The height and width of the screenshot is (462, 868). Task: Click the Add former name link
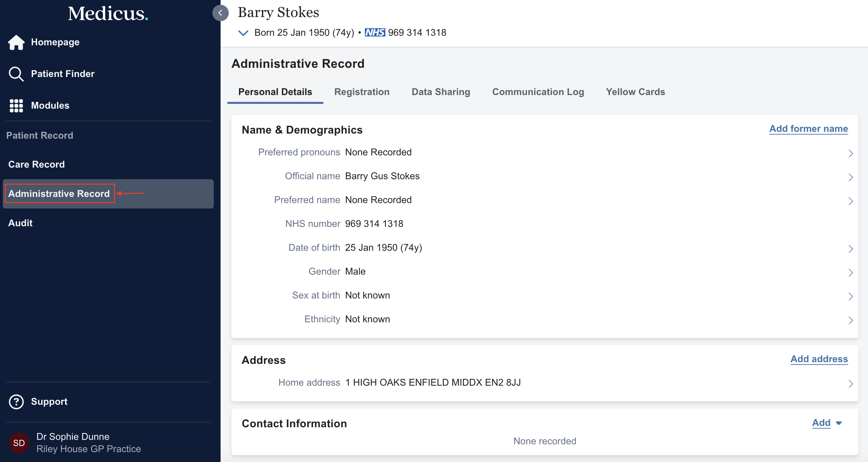pyautogui.click(x=808, y=129)
